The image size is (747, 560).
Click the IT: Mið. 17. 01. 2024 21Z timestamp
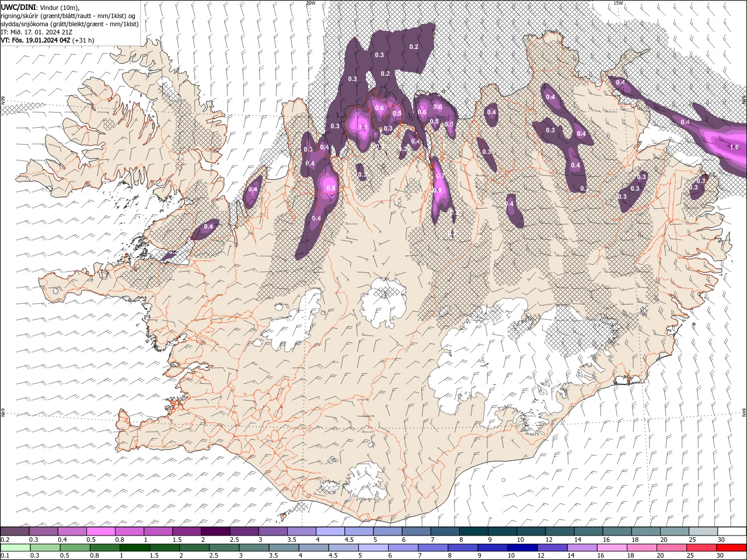[36, 32]
